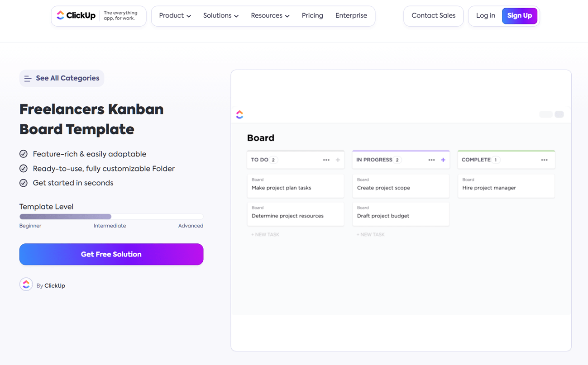
Task: Click See All Categories button
Action: click(x=62, y=78)
